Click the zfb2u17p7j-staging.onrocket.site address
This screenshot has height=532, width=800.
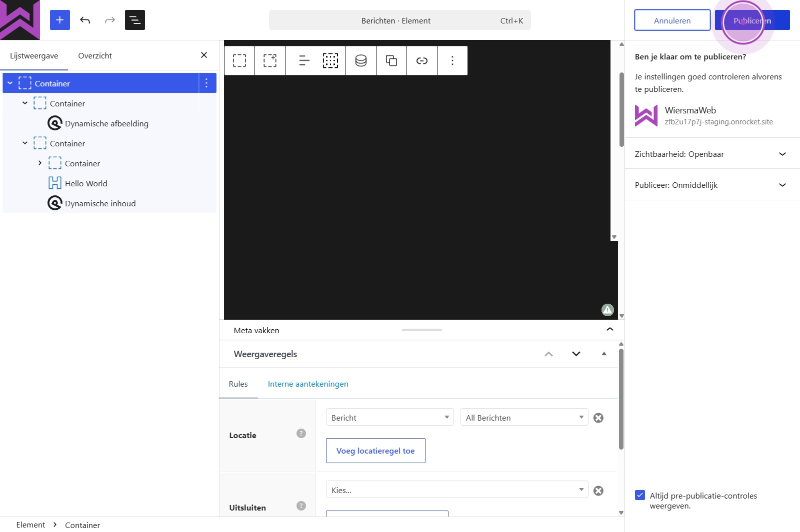tap(718, 122)
